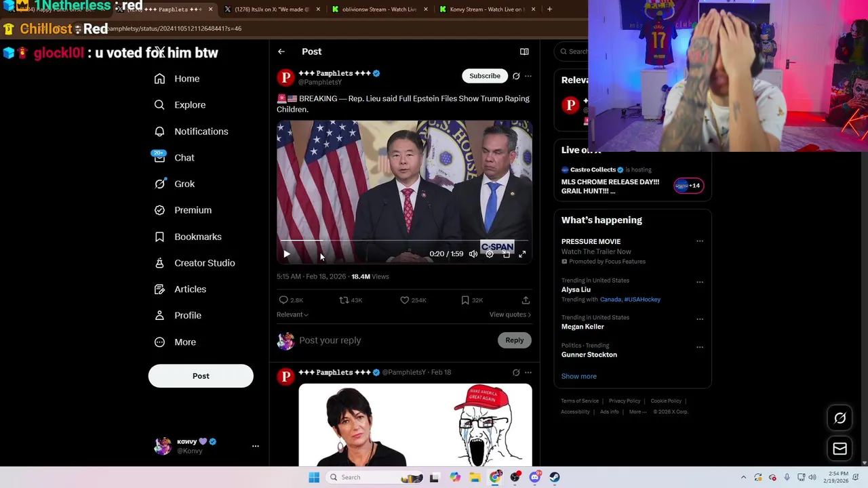Click the Reply button
868x488 pixels.
click(x=515, y=340)
